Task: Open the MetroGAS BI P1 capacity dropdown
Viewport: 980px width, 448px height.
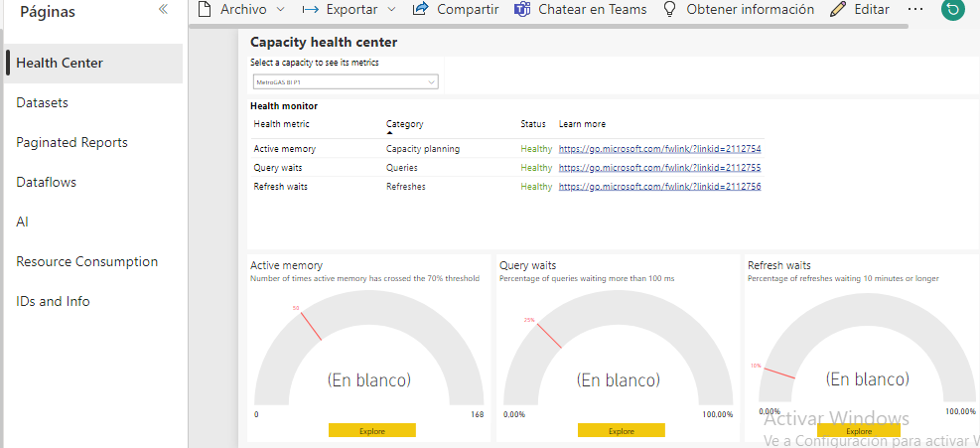Action: click(x=345, y=82)
